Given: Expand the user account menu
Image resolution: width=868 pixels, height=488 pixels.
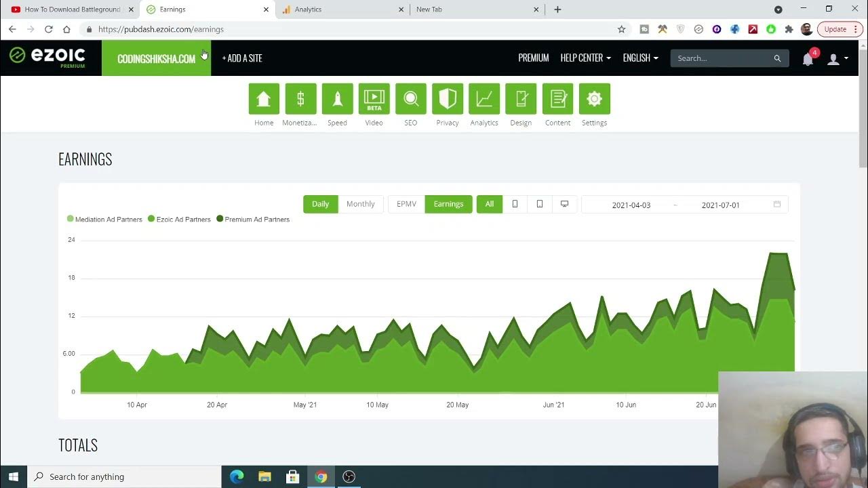Looking at the screenshot, I should point(837,59).
